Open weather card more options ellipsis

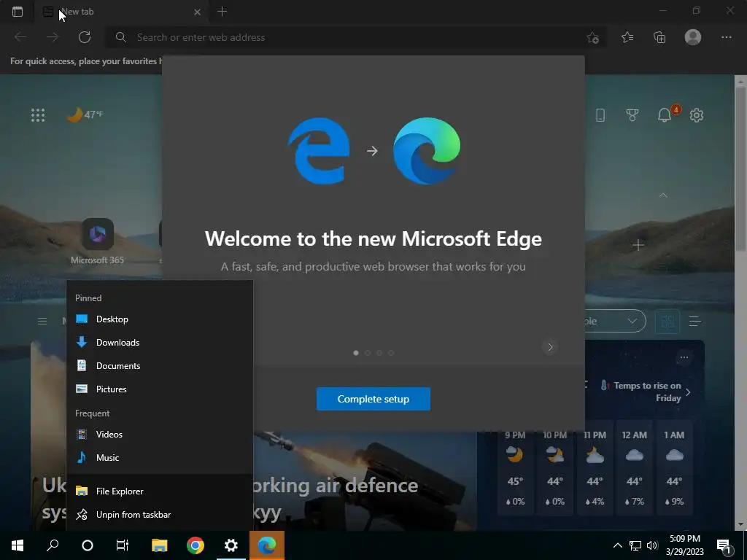click(x=684, y=357)
